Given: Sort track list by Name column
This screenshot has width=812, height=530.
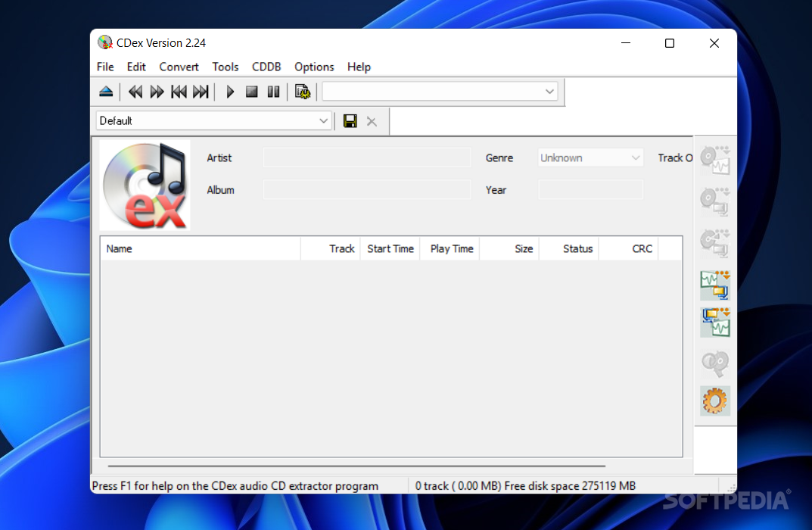Looking at the screenshot, I should pos(201,248).
